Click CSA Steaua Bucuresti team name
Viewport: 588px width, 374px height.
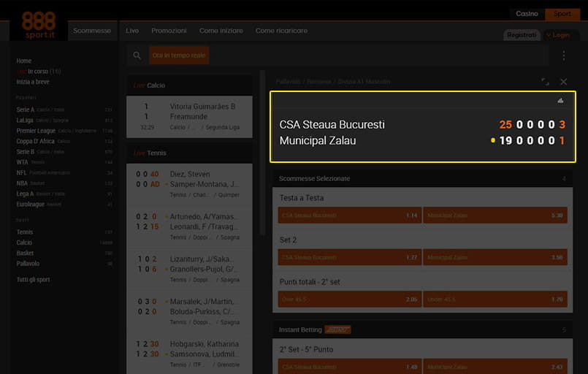click(x=332, y=124)
